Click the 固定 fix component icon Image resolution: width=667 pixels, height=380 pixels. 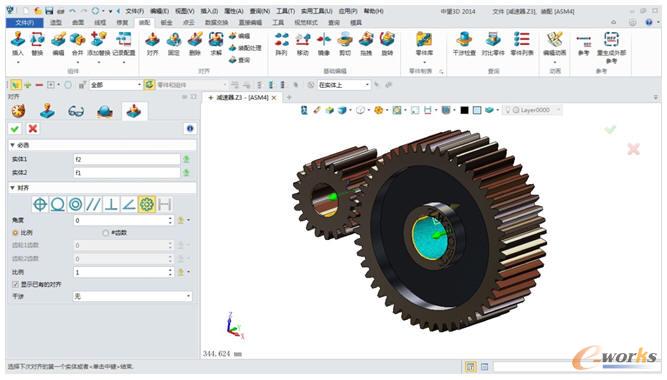point(174,44)
